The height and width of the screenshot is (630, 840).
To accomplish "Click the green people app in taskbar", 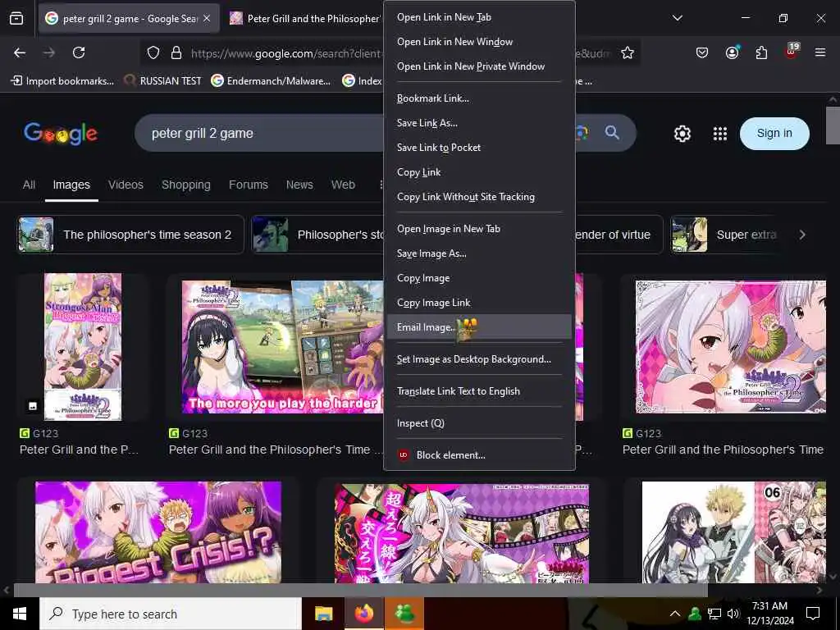I will pos(404,614).
